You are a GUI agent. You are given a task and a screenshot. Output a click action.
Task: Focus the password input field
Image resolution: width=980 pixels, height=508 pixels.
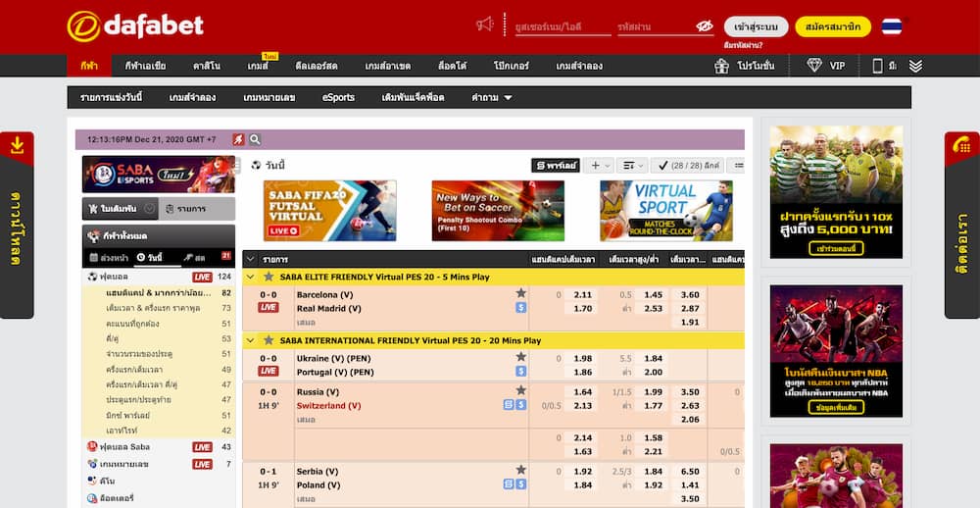656,26
